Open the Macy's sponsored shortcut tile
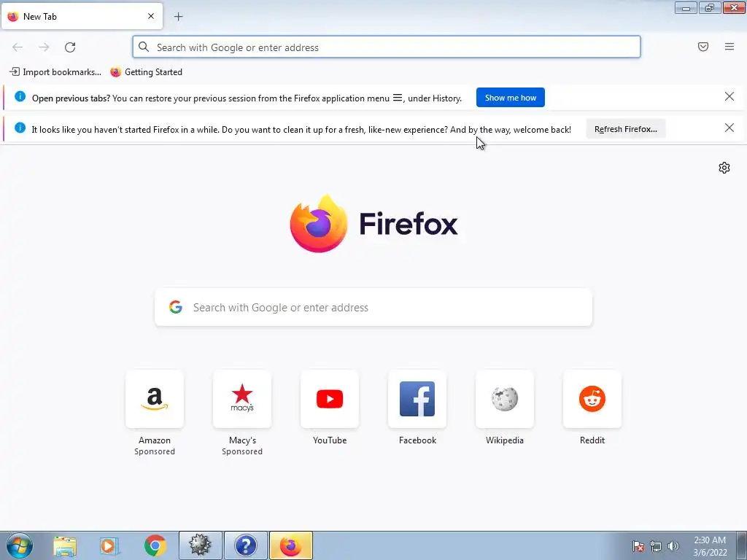Image resolution: width=747 pixels, height=560 pixels. (x=242, y=399)
